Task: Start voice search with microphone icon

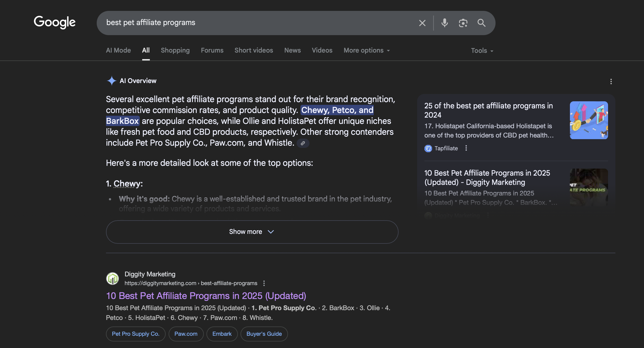Action: tap(445, 23)
